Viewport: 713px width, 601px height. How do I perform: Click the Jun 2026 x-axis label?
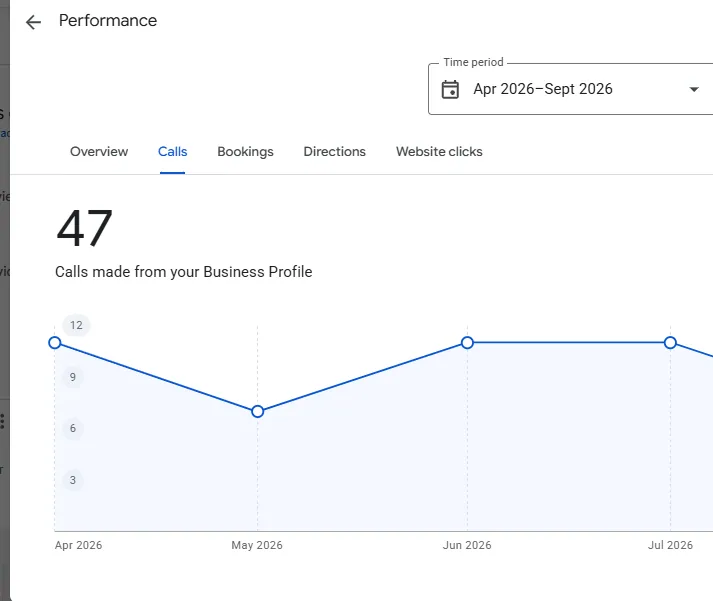point(467,545)
